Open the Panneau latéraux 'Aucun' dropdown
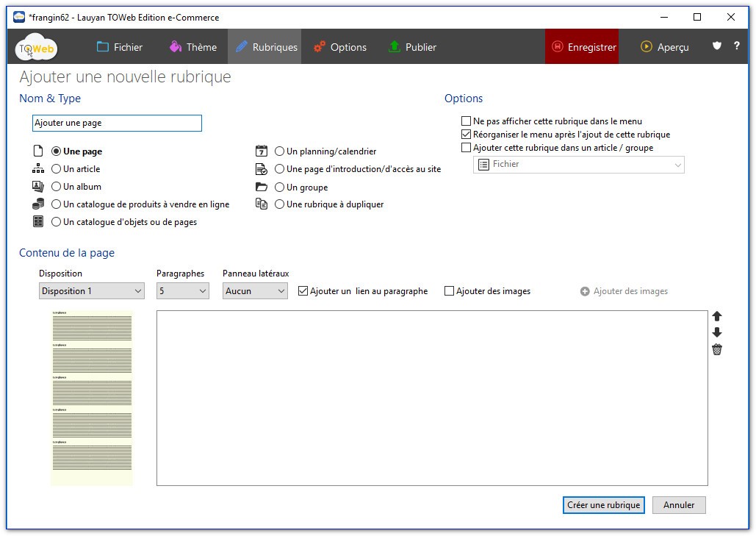Viewport: 756px width, 536px height. pyautogui.click(x=255, y=291)
